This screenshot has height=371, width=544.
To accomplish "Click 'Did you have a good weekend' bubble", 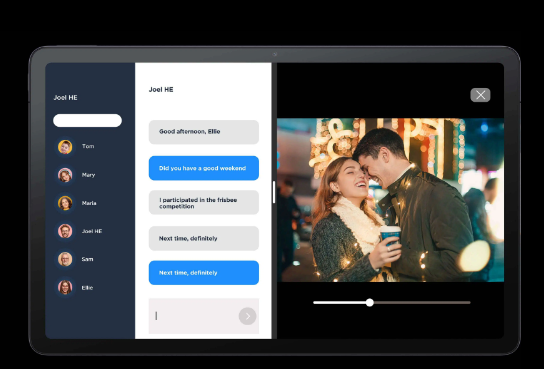I will pyautogui.click(x=204, y=168).
